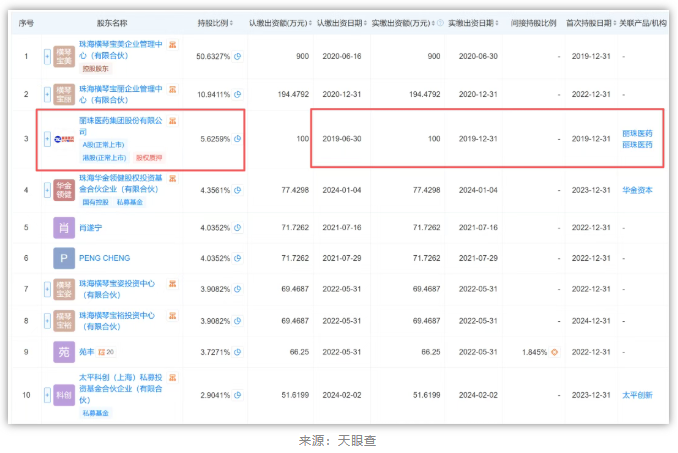
Task: Expand row 10 太平科创 plus toggle
Action: (46, 397)
